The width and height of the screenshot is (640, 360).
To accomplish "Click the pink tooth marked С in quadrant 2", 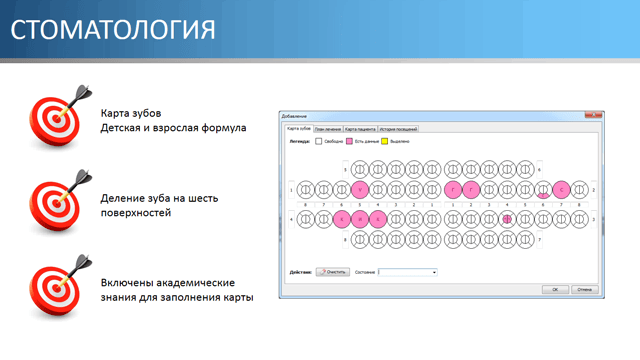I will coord(561,190).
